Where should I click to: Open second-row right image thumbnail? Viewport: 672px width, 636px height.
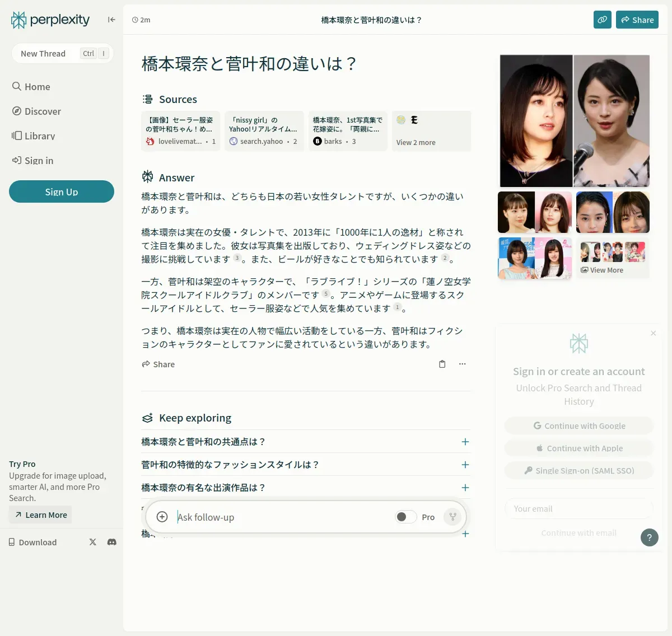tap(613, 212)
